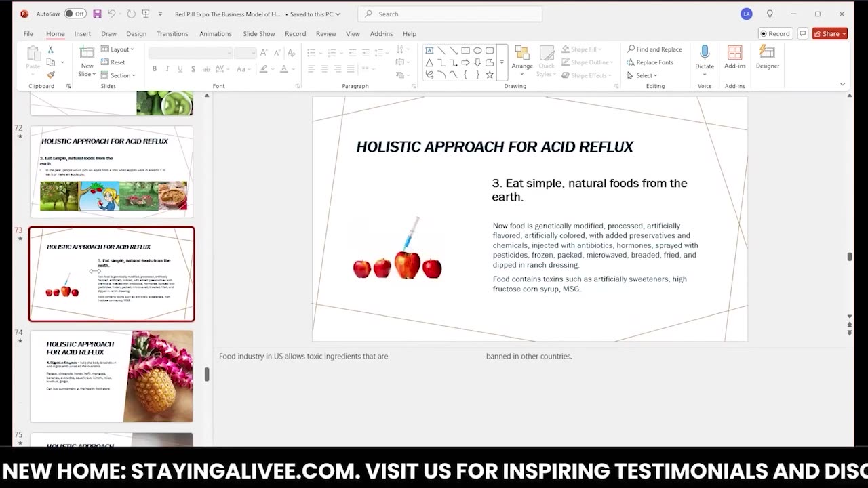Screen dimensions: 868x488
Task: Toggle Align Right for paragraph
Action: point(338,68)
